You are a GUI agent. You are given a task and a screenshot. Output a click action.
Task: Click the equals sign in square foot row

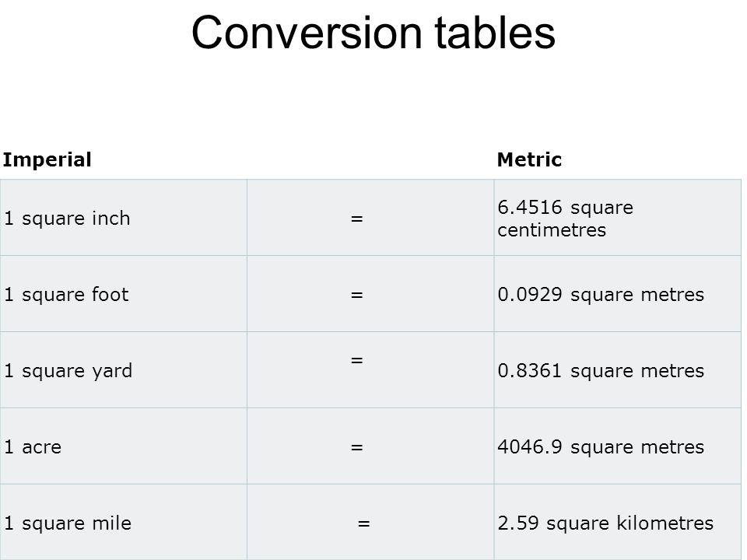pos(357,295)
